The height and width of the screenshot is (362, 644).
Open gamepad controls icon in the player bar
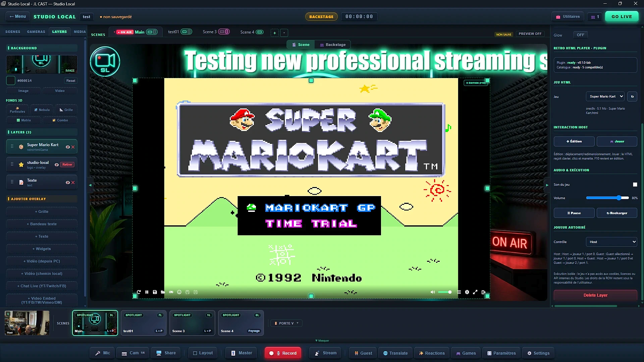(x=171, y=292)
